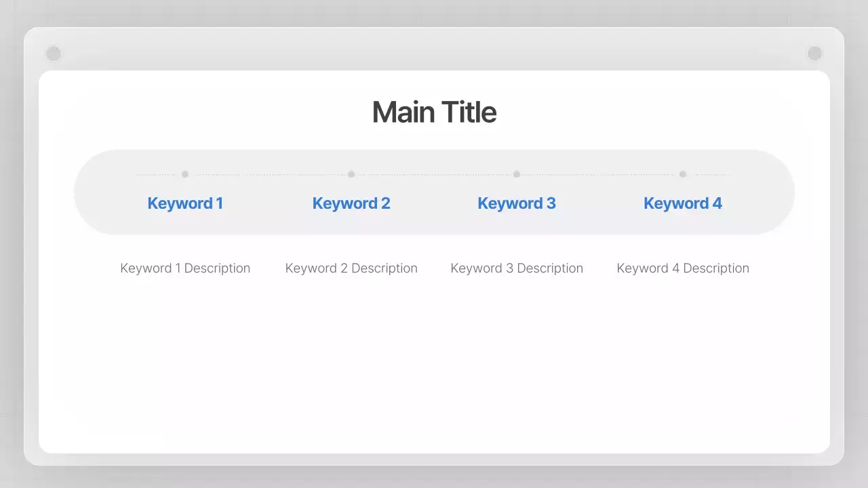The height and width of the screenshot is (488, 868).
Task: Click the top-right corner circle of the frame
Action: (x=814, y=54)
